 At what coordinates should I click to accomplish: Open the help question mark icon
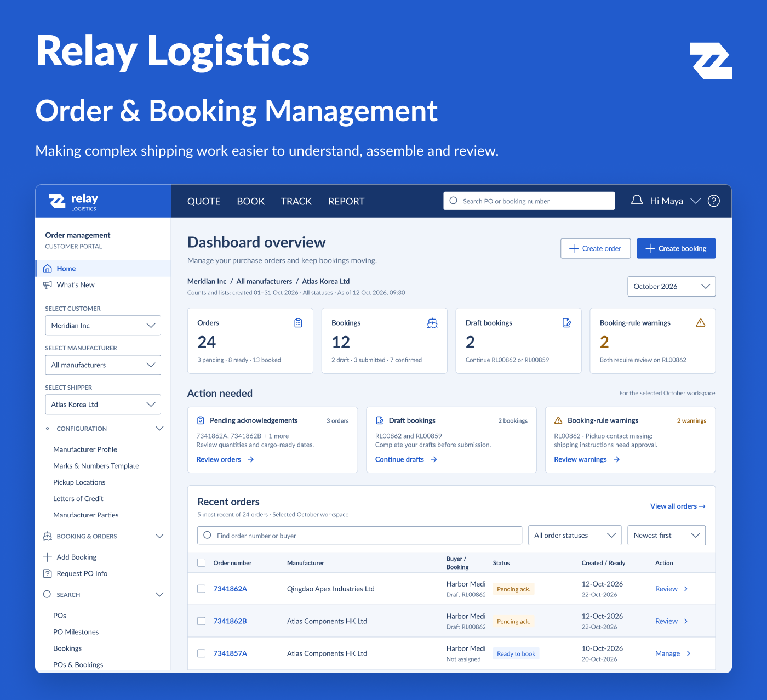point(714,201)
